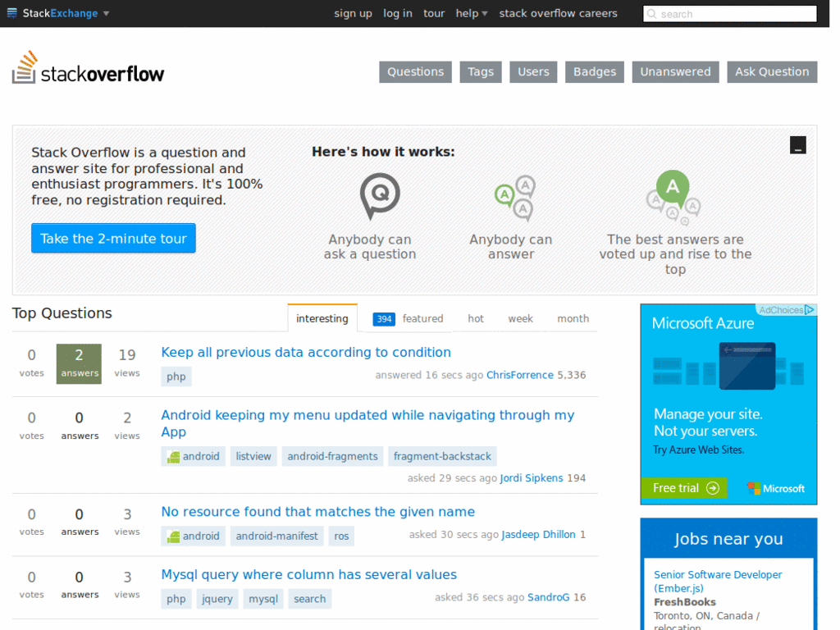This screenshot has width=840, height=630.
Task: Open the Tags page from the navigation
Action: click(481, 71)
